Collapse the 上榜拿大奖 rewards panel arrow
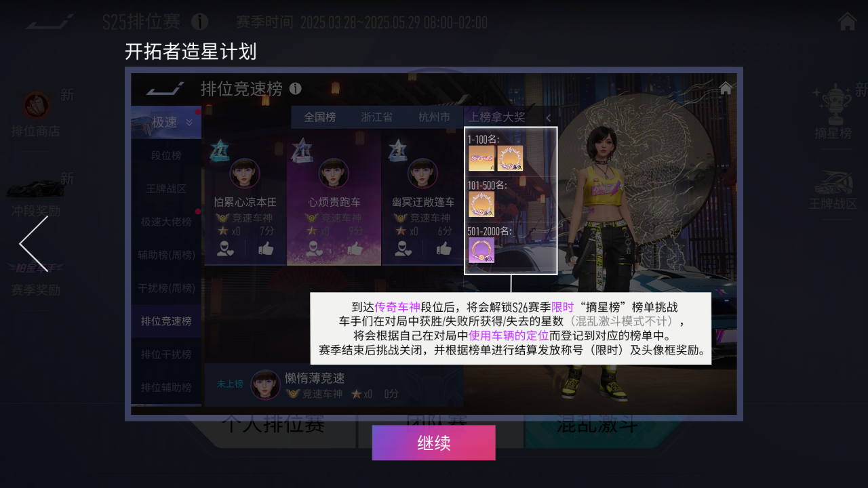Viewport: 868px width, 488px height. tap(548, 118)
